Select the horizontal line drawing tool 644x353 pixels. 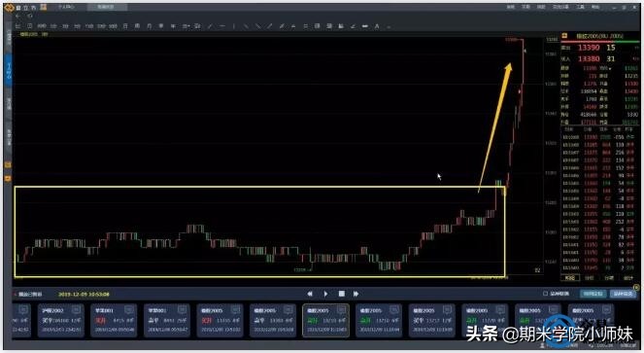tap(222, 26)
